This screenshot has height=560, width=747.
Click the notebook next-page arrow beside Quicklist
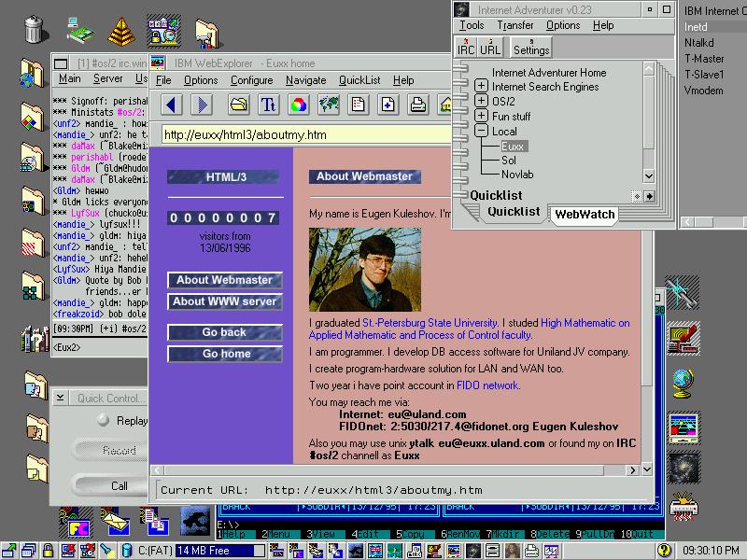pyautogui.click(x=649, y=196)
